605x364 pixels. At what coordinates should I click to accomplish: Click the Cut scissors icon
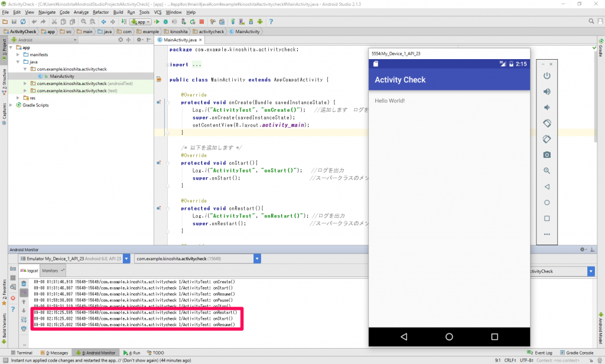tap(54, 22)
